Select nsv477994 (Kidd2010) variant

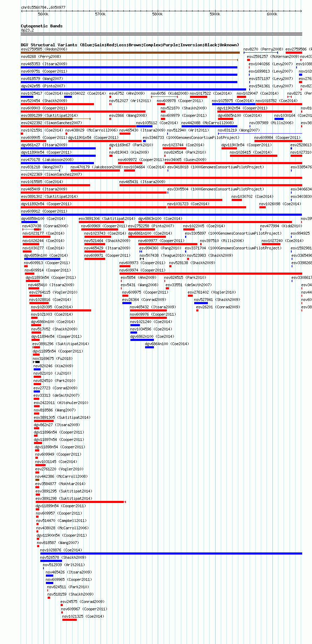(x=261, y=229)
